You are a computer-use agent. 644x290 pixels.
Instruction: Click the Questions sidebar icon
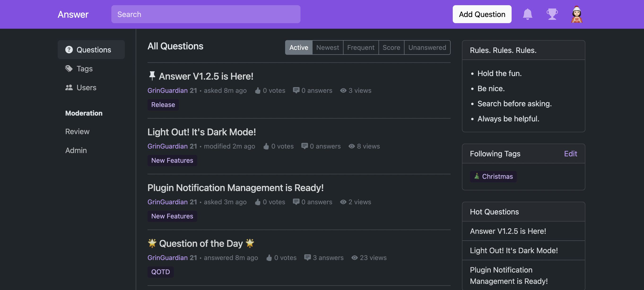(69, 49)
